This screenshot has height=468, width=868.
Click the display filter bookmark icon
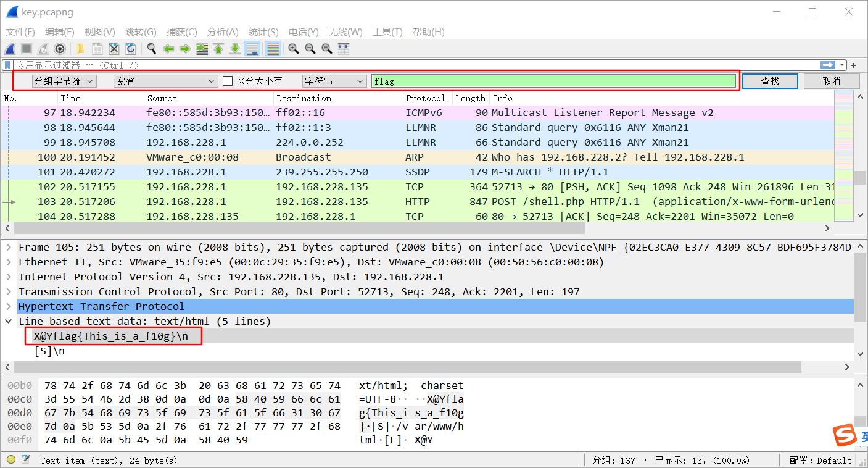pyautogui.click(x=7, y=65)
